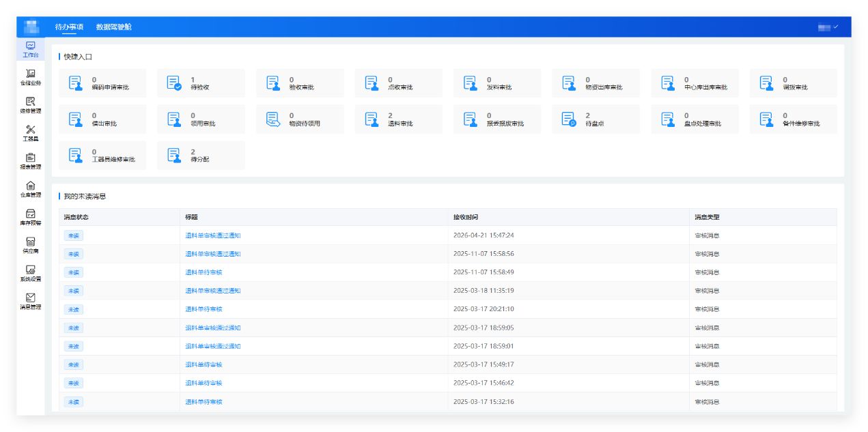868x432 pixels.
Task: Click the timestamp 2025-11-07 15:58:56
Action: coord(484,254)
